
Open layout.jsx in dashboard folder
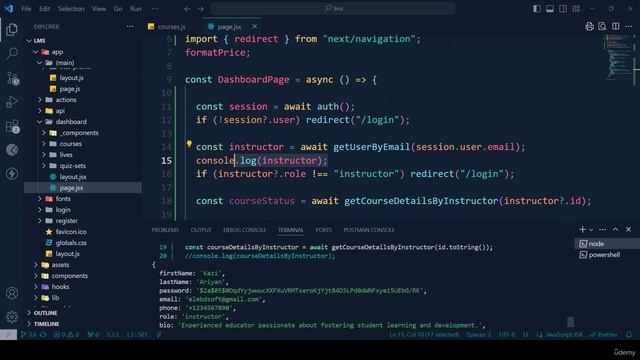tap(73, 177)
